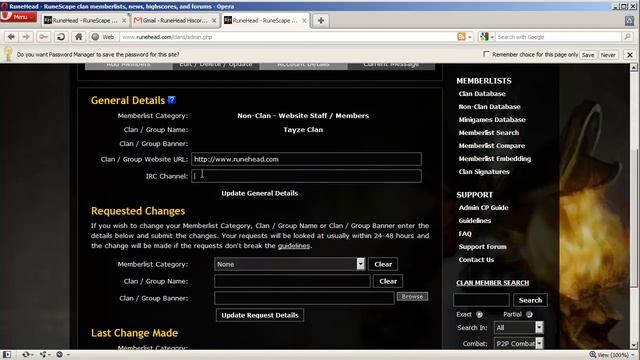Open a new tab with plus button

click(x=321, y=20)
